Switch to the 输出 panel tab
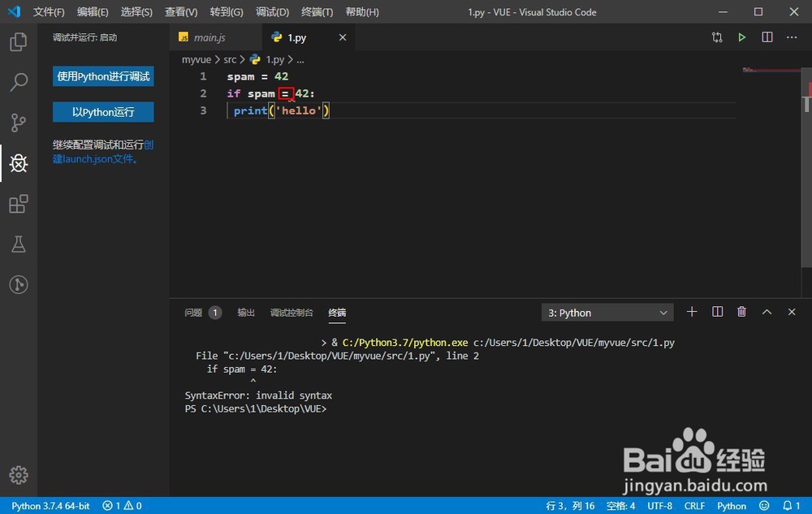 point(246,313)
